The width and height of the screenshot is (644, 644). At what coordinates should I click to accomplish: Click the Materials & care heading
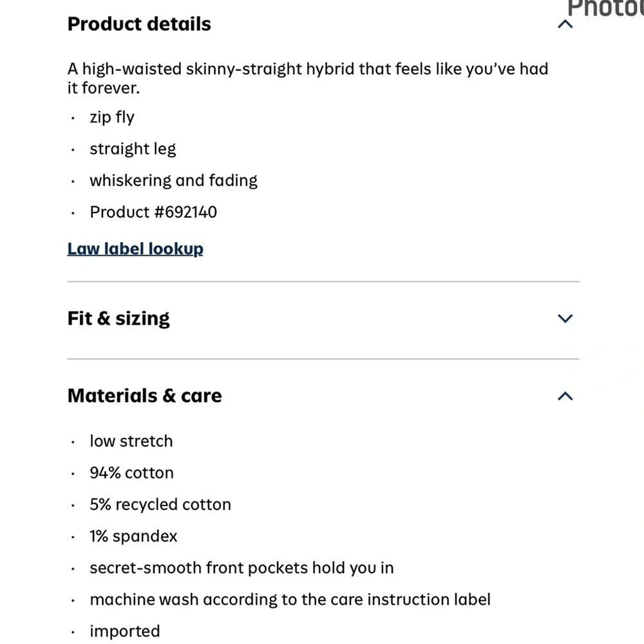click(144, 395)
